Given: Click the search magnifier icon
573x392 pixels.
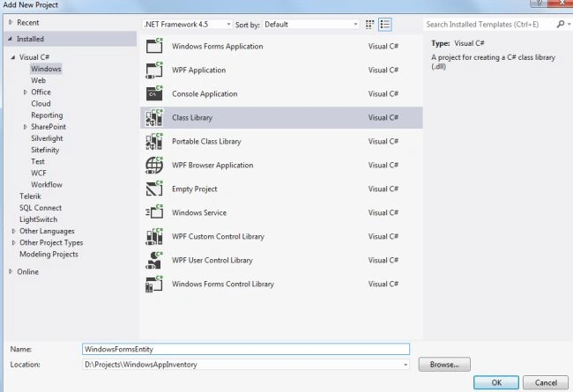Looking at the screenshot, I should 560,24.
